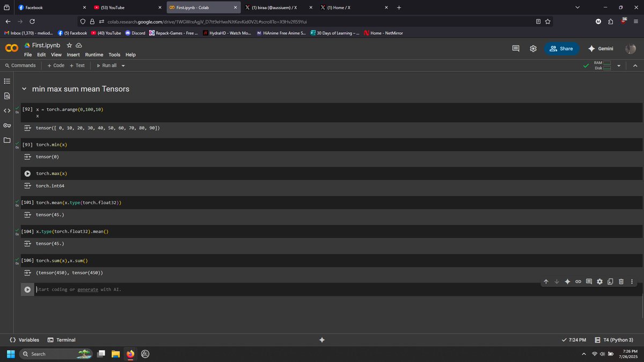Image resolution: width=644 pixels, height=362 pixels.
Task: Run the torch.max(x) cell
Action: click(x=27, y=173)
